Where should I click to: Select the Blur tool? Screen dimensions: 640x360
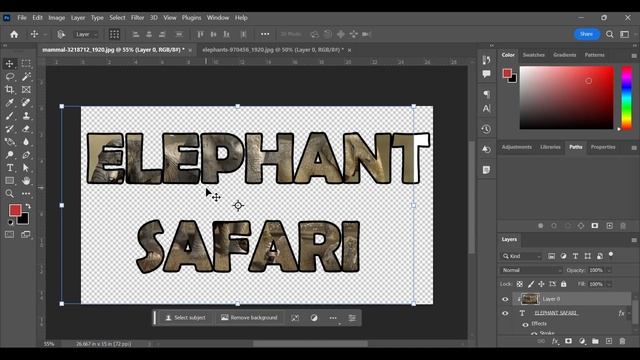26,142
